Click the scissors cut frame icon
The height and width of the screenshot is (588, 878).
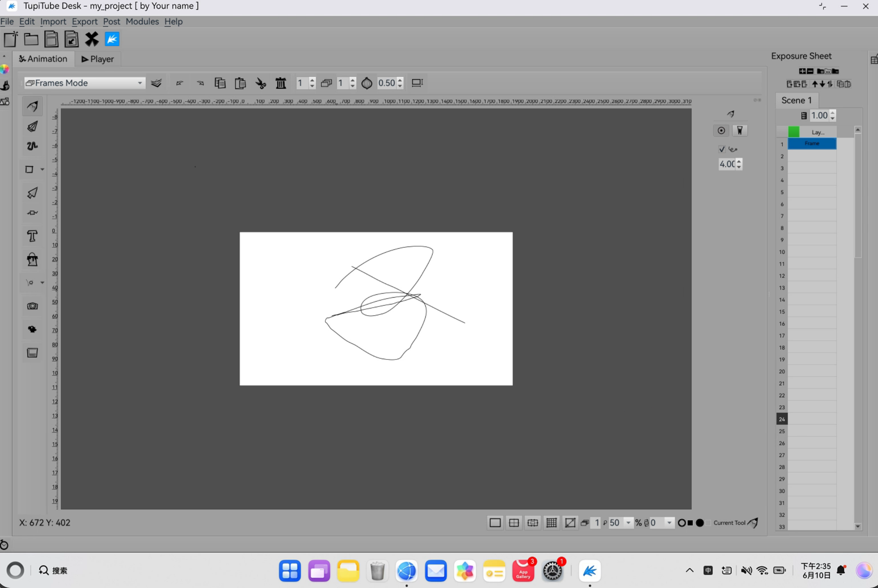point(261,83)
